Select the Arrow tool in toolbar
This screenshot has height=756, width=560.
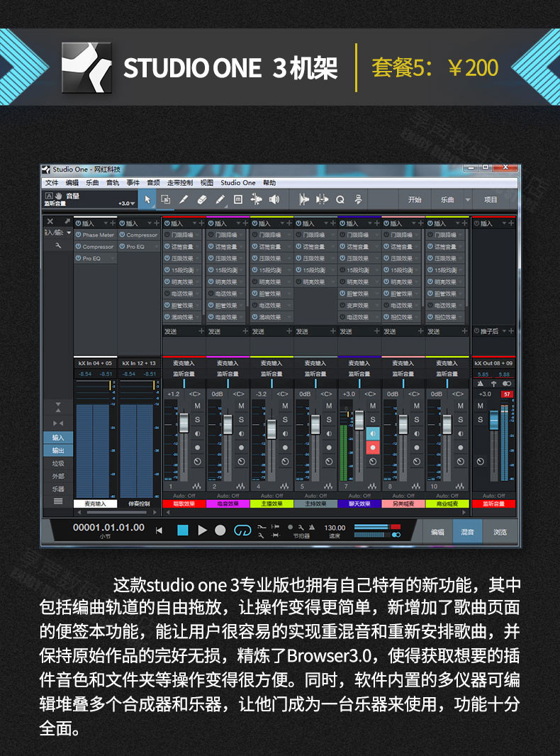click(x=147, y=199)
